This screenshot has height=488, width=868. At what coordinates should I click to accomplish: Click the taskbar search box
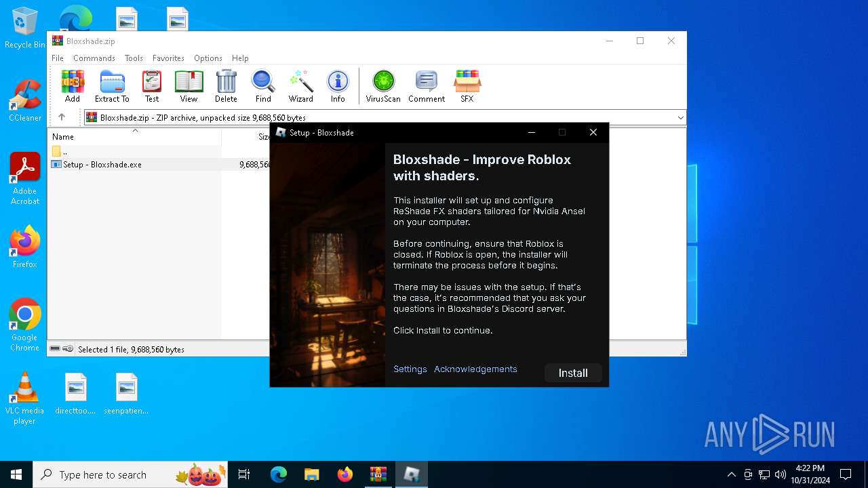pyautogui.click(x=131, y=474)
